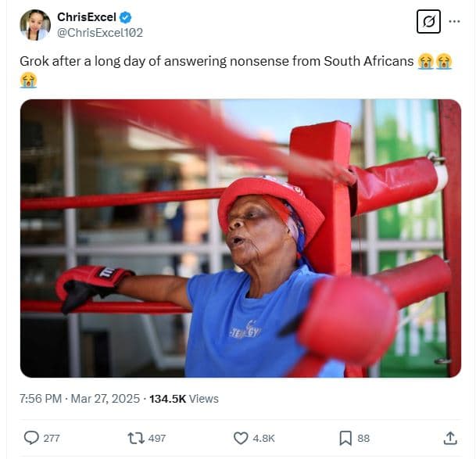View the 134.5K Views analytics
Viewport: 476px width, 459px height.
point(184,399)
